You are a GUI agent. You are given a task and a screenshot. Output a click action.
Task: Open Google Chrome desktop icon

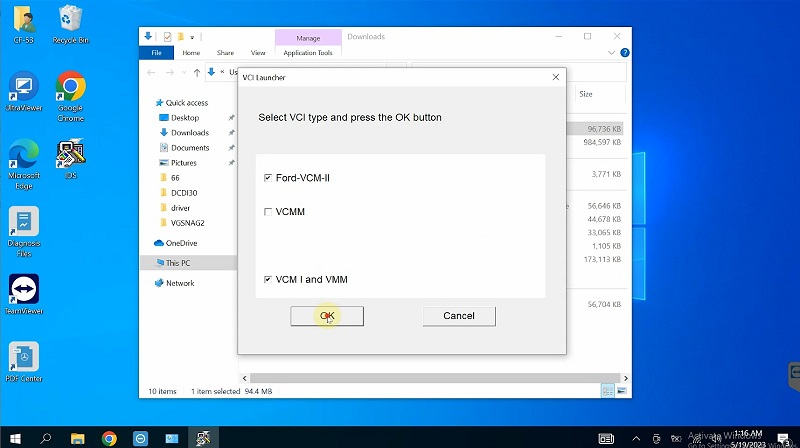point(70,90)
